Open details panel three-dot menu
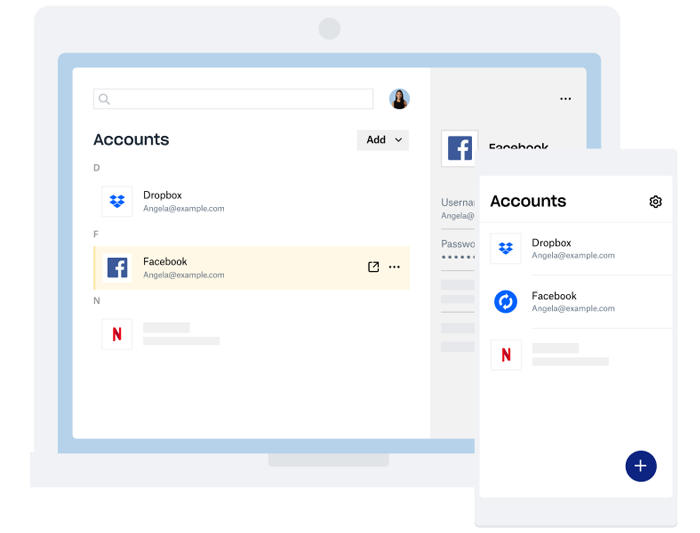Viewport: 700px width, 533px height. (x=566, y=99)
